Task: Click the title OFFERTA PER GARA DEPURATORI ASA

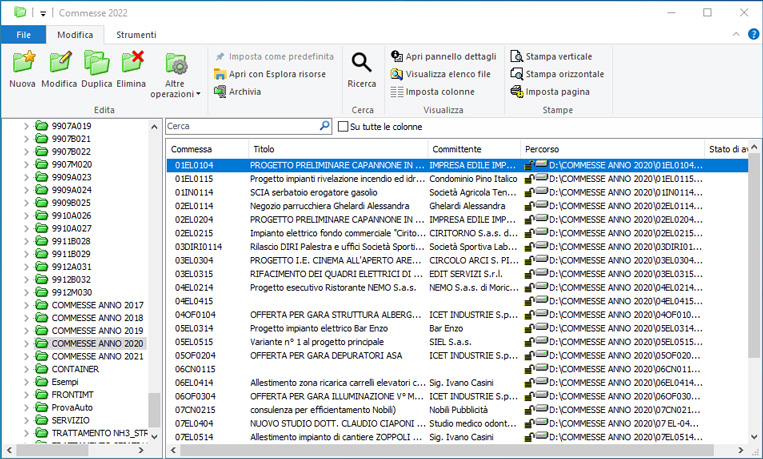Action: click(326, 355)
